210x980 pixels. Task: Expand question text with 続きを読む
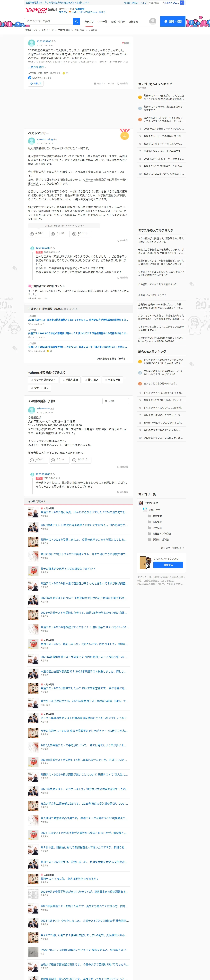[37, 67]
